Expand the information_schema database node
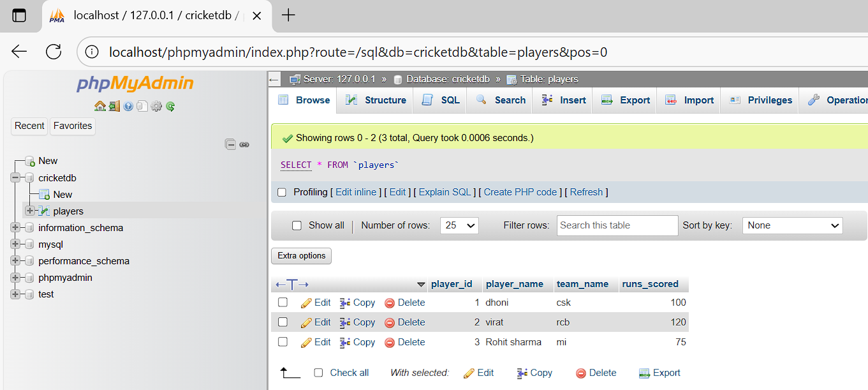 click(x=15, y=228)
